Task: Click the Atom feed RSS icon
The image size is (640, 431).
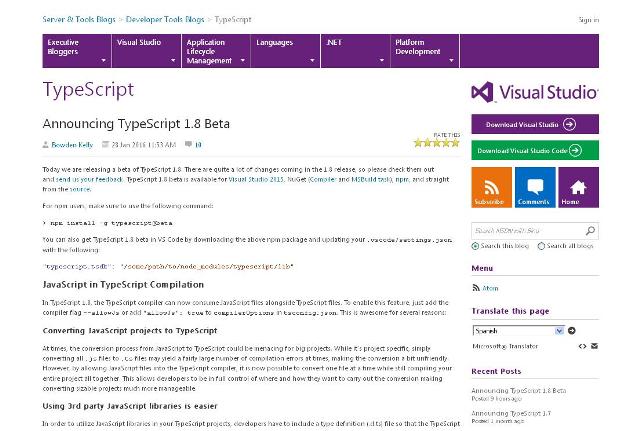Action: (x=476, y=288)
